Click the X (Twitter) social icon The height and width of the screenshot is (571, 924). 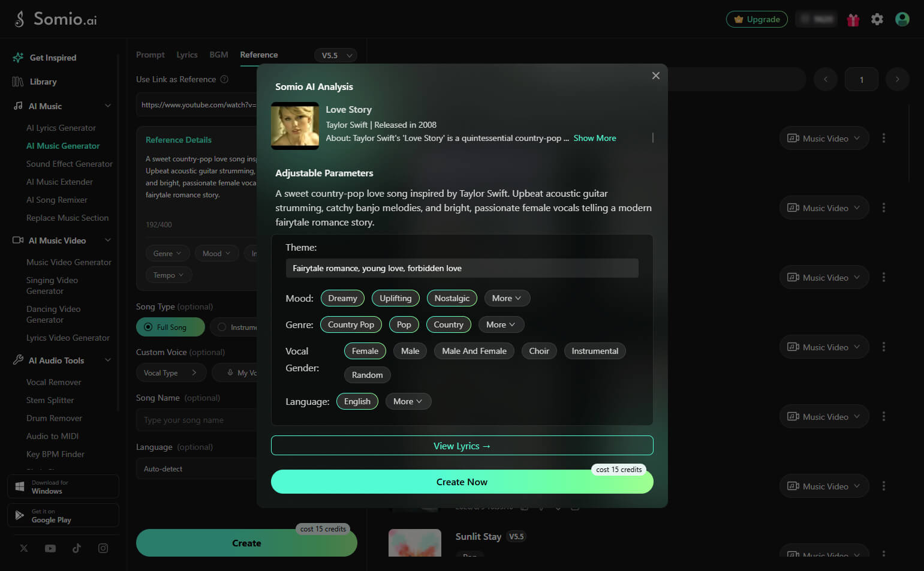click(24, 548)
